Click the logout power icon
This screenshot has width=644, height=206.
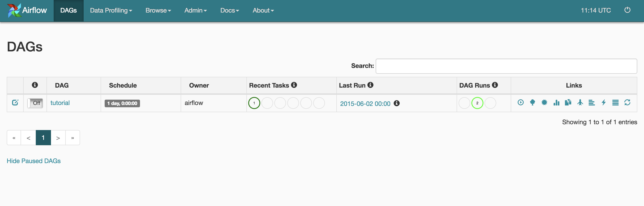[627, 10]
